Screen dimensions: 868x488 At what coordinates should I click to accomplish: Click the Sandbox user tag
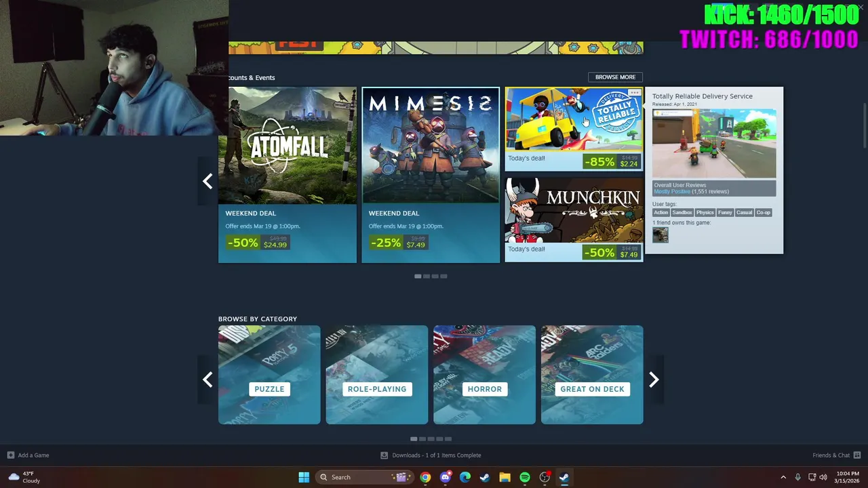[x=682, y=213]
